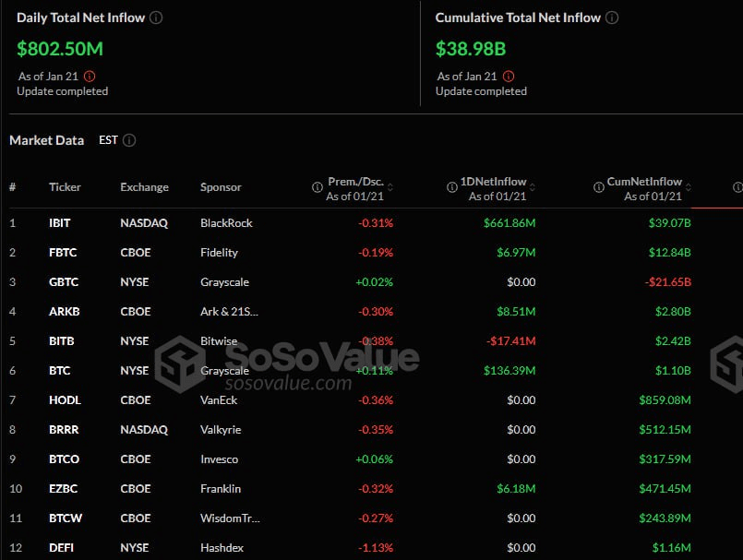Open the ARKB ticker row
Viewport: 743px width, 560px height.
point(65,312)
